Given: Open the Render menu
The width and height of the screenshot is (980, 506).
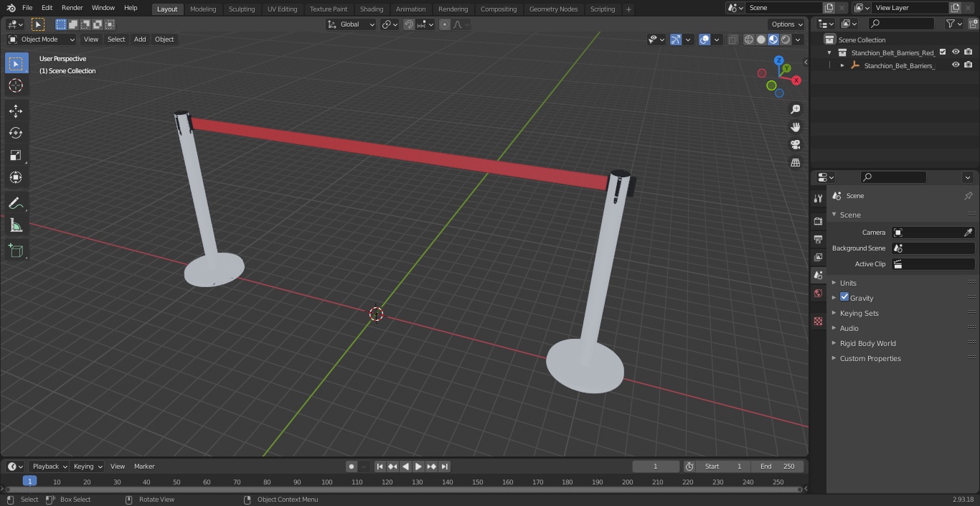Looking at the screenshot, I should pyautogui.click(x=72, y=8).
